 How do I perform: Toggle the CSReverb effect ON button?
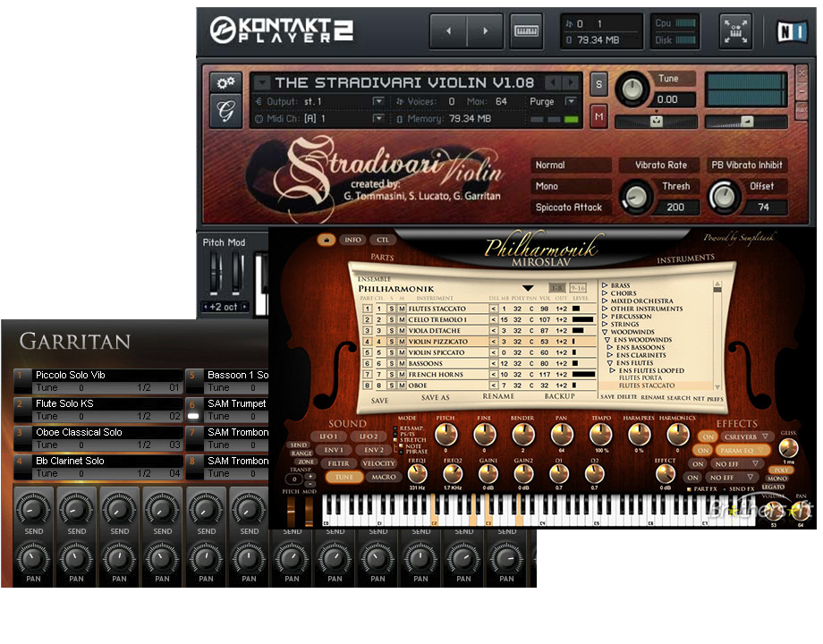pyautogui.click(x=708, y=436)
